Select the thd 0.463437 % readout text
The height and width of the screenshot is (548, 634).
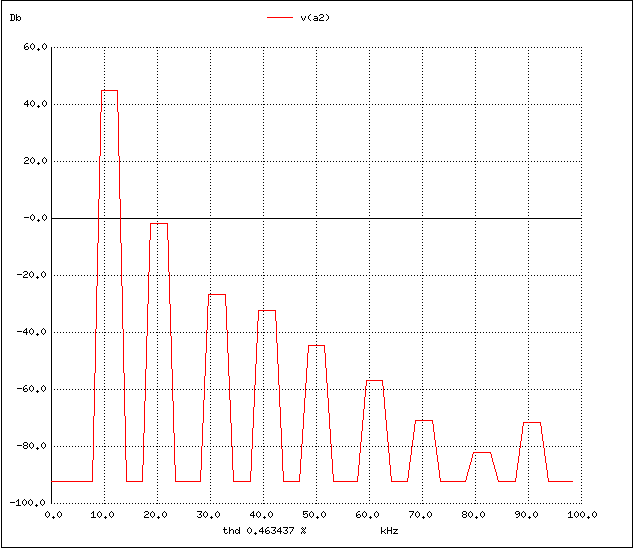tap(265, 531)
